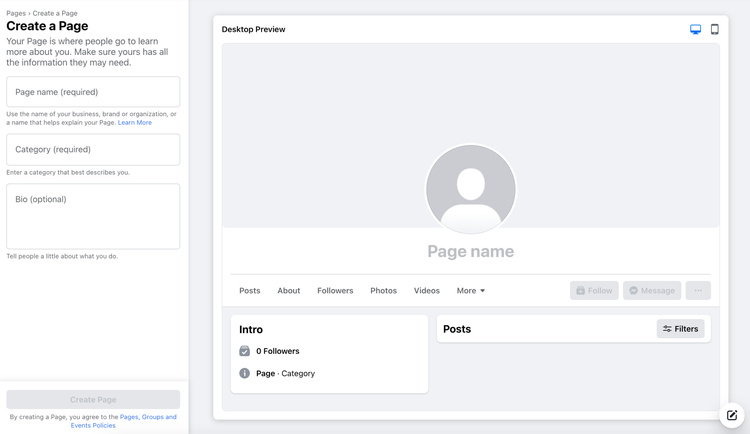The width and height of the screenshot is (750, 434).
Task: Open the More dropdown in preview tabs
Action: click(471, 290)
